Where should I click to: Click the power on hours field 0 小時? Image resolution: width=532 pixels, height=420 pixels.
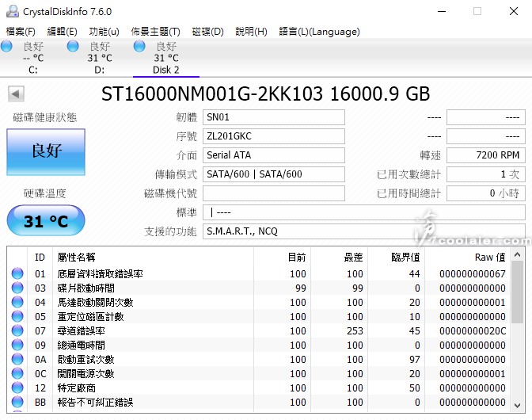[x=486, y=193]
